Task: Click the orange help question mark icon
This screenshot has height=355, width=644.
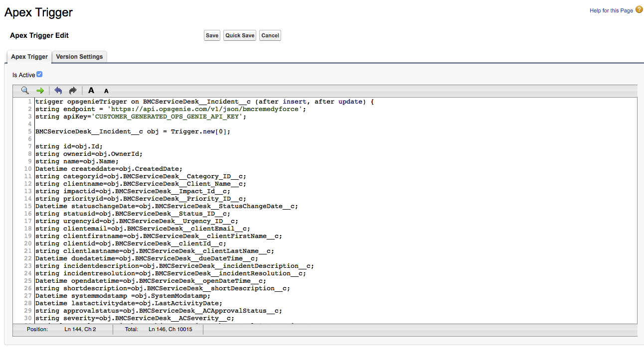Action: point(639,9)
